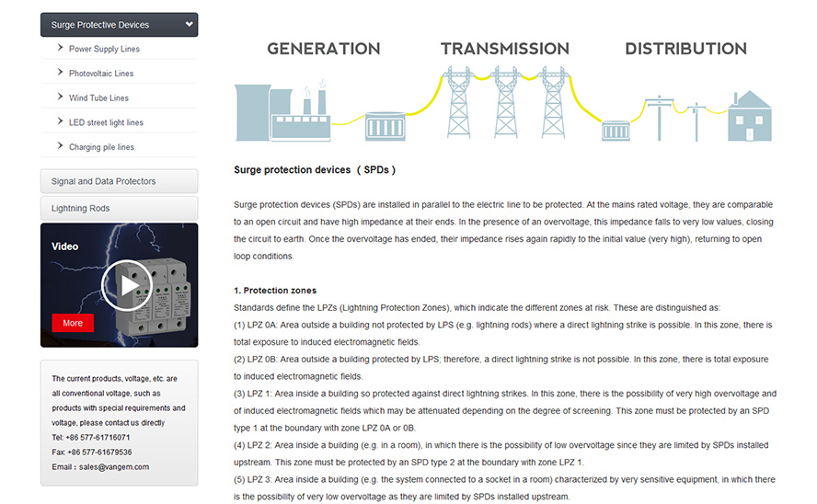Select the Fax: +86 577-61679536 line
The image size is (817, 504).
[x=92, y=452]
